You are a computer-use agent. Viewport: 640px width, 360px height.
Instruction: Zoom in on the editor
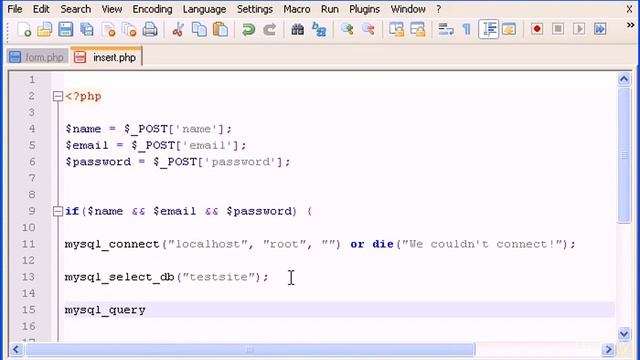[347, 29]
